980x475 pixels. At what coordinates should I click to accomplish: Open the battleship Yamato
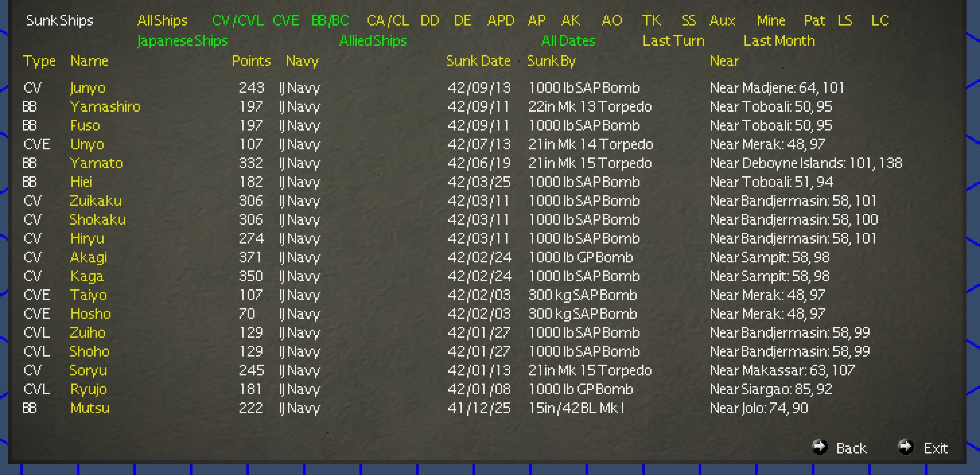click(x=96, y=163)
